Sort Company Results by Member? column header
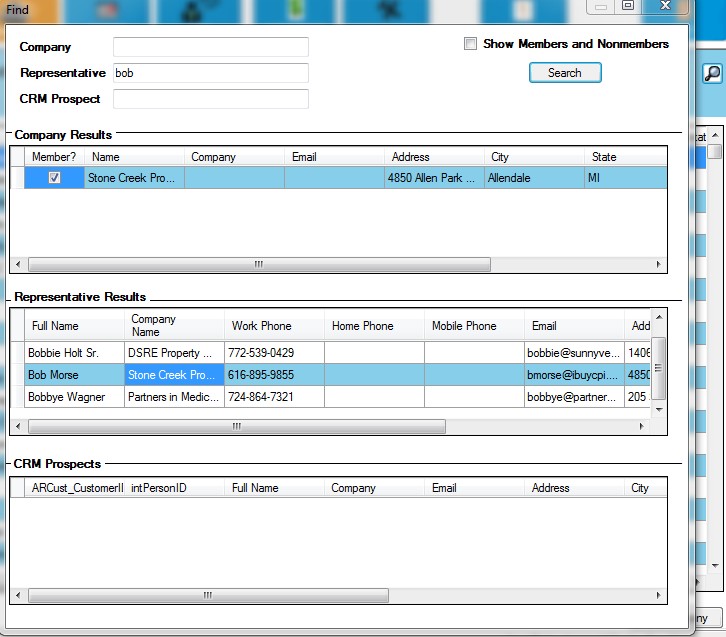This screenshot has width=726, height=637. tap(54, 157)
